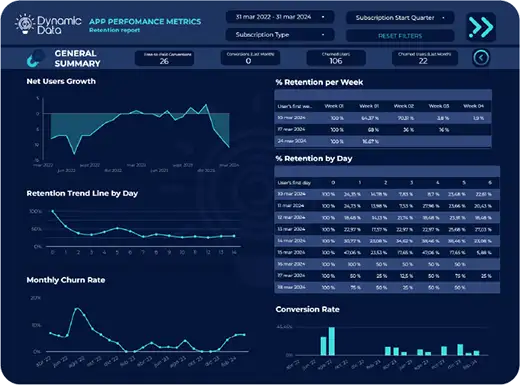The width and height of the screenshot is (520, 385).
Task: Click the circular back arrow icon
Action: (481, 58)
